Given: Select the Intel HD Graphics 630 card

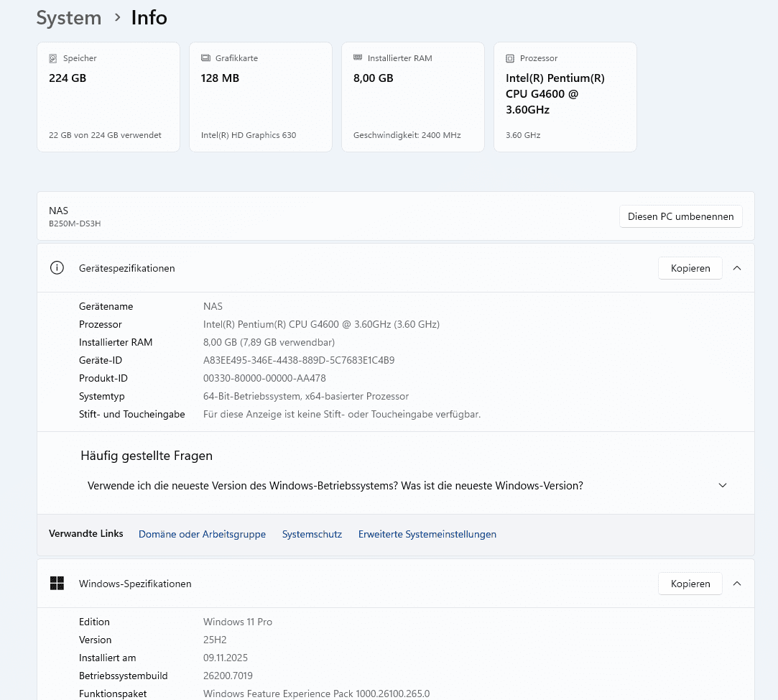Looking at the screenshot, I should pyautogui.click(x=260, y=97).
